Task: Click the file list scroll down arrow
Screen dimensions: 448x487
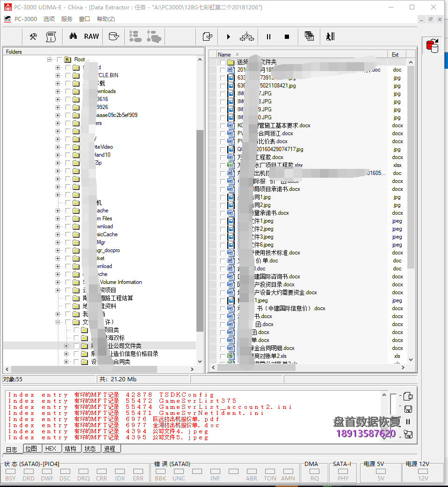Action: coord(411,360)
